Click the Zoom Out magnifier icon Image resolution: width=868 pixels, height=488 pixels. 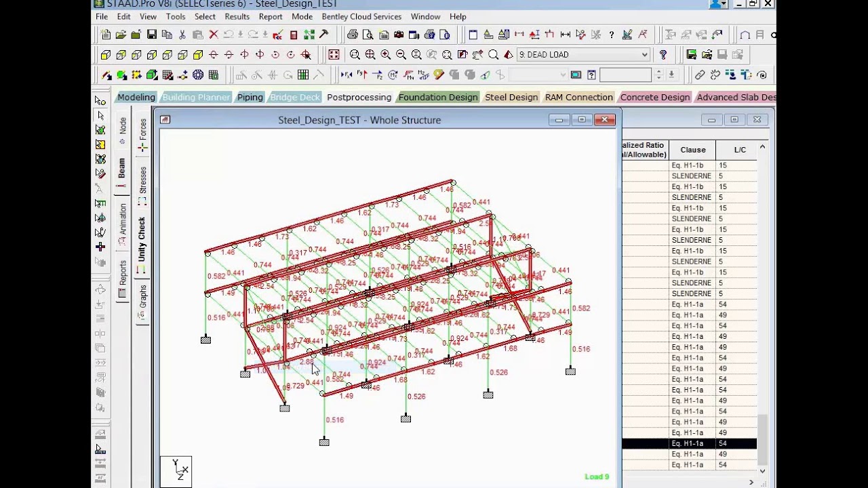click(401, 54)
